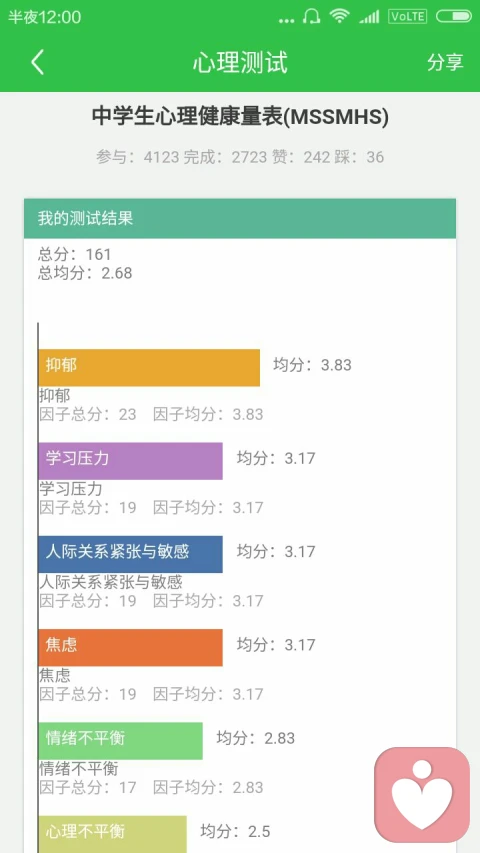The width and height of the screenshot is (480, 853).
Task: Tap the battery indicator icon
Action: (x=453, y=16)
